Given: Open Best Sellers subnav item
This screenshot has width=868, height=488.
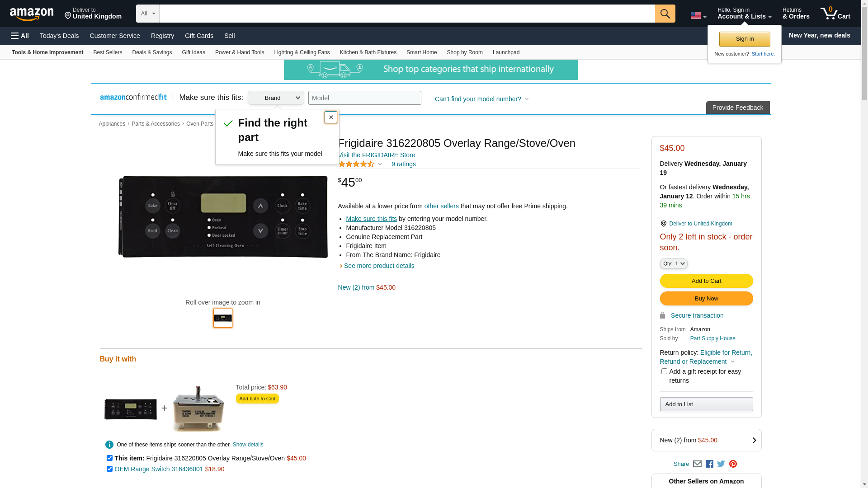Looking at the screenshot, I should pos(108,52).
